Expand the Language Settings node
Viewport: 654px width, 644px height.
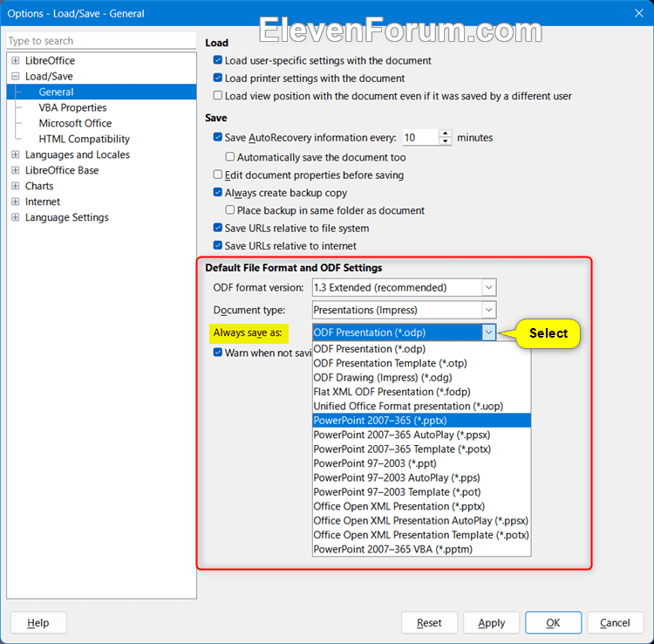tap(16, 217)
